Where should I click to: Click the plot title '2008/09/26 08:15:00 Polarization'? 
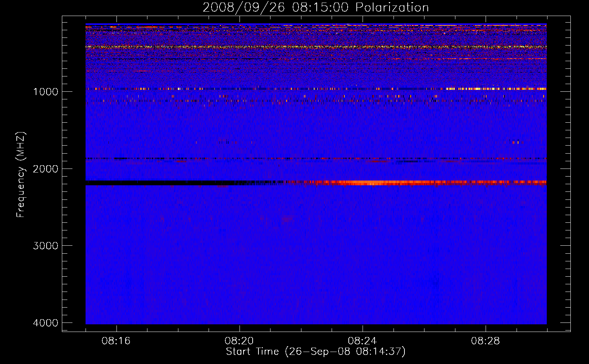coord(316,7)
